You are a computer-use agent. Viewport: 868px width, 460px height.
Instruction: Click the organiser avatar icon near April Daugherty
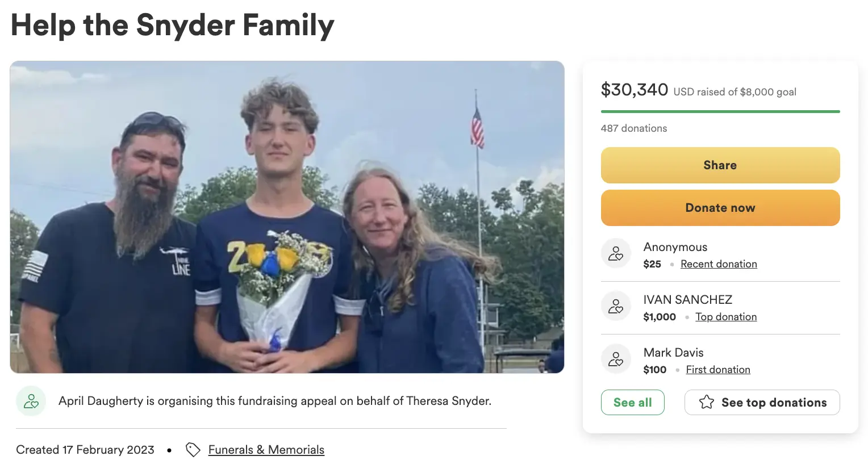[x=31, y=401]
